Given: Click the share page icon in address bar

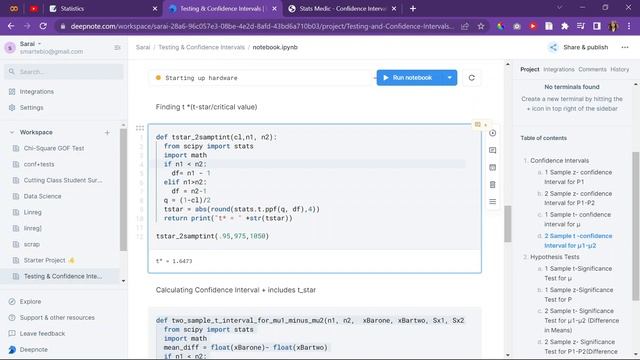Looking at the screenshot, I should 465,26.
